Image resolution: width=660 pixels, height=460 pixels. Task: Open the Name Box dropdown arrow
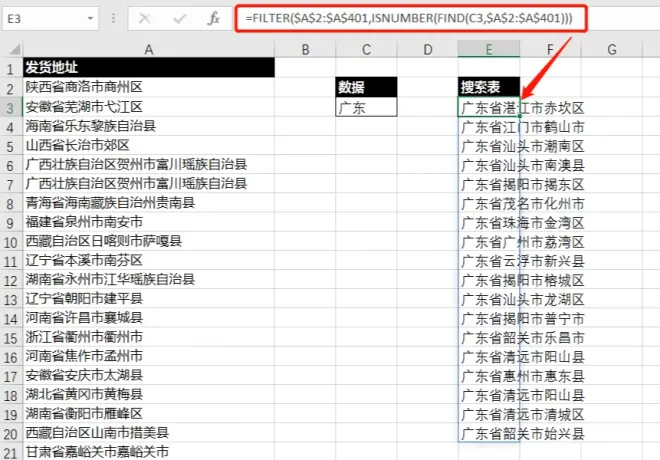[x=90, y=19]
